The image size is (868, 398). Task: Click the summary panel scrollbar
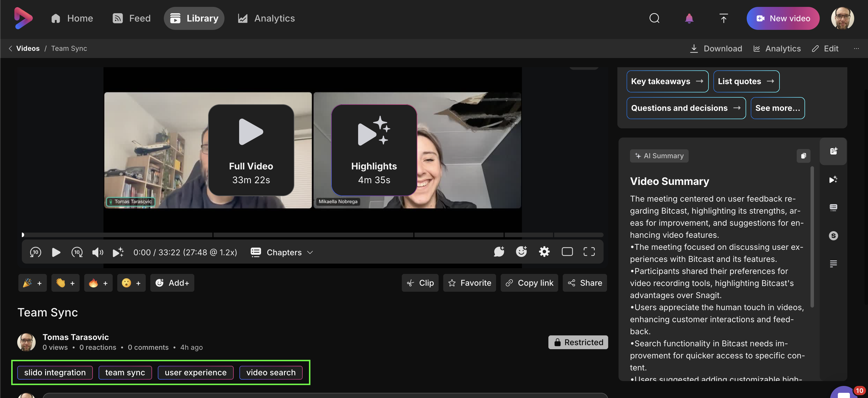point(812,237)
